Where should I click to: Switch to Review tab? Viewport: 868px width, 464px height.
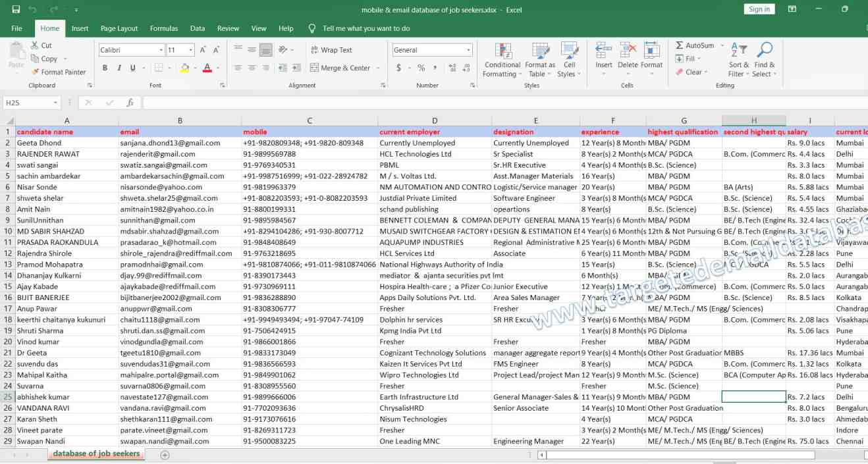[x=228, y=28]
